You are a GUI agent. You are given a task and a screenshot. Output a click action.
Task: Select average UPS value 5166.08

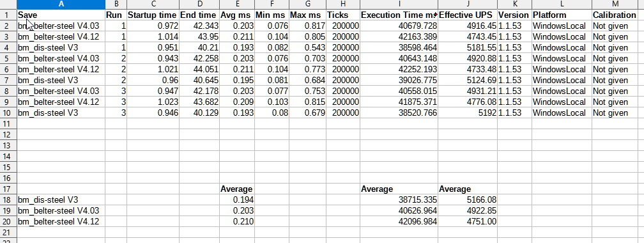pos(468,200)
